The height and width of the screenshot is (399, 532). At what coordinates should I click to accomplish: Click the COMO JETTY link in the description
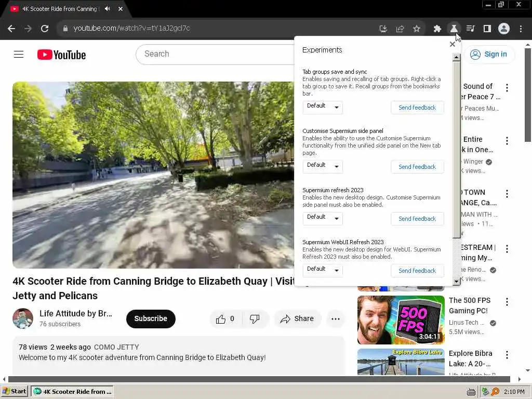(x=116, y=347)
